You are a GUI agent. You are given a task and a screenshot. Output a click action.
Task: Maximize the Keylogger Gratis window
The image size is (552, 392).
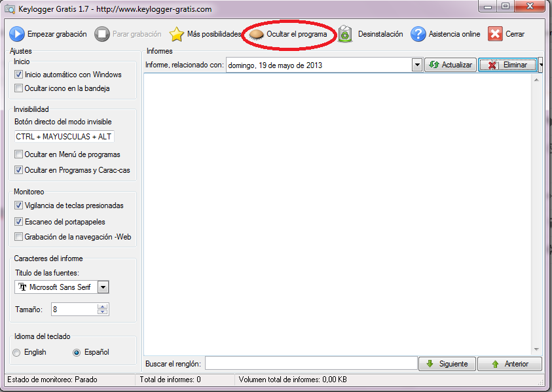[x=506, y=6]
